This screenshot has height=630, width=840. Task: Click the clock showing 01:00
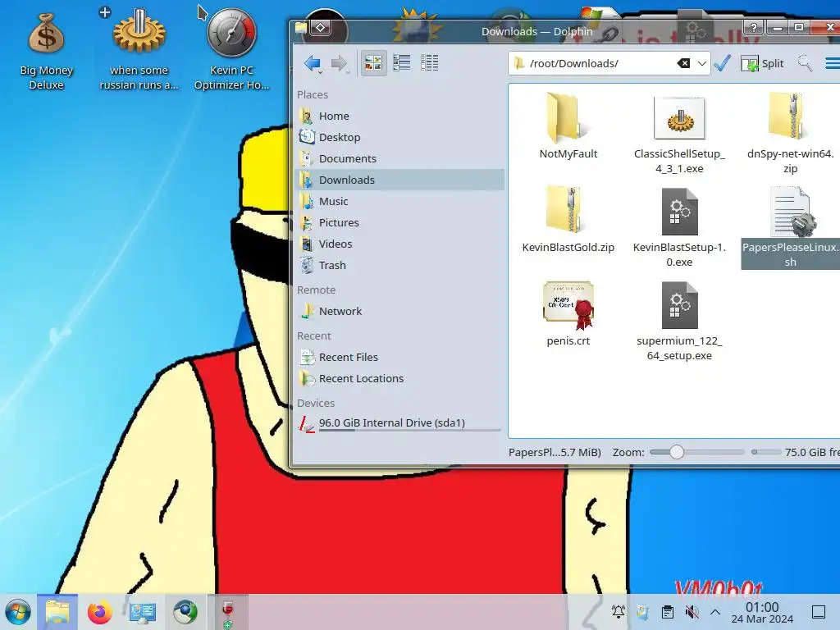762,613
